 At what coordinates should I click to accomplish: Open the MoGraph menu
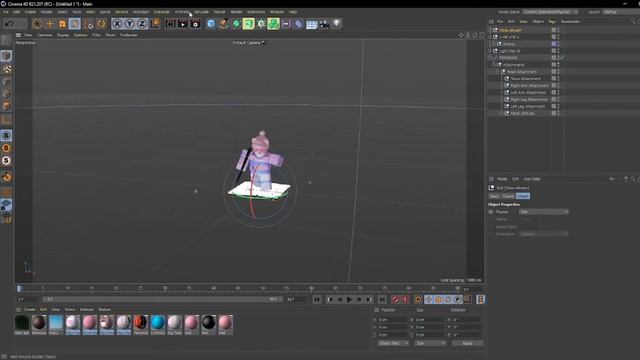click(140, 12)
